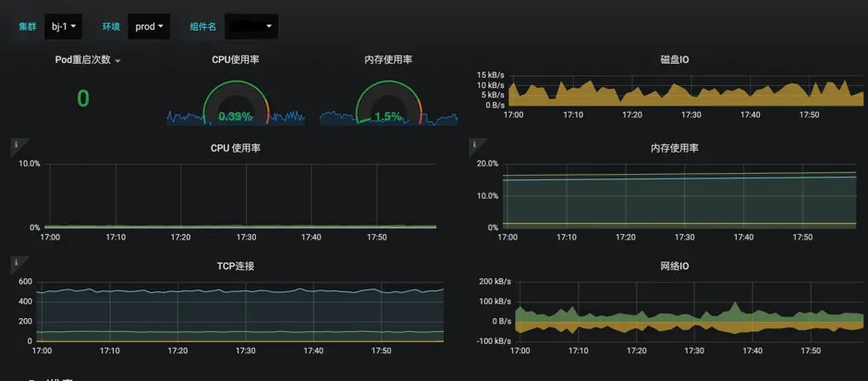Open the 网络IO panel title menu
Screen dimensions: 868x381
click(673, 266)
